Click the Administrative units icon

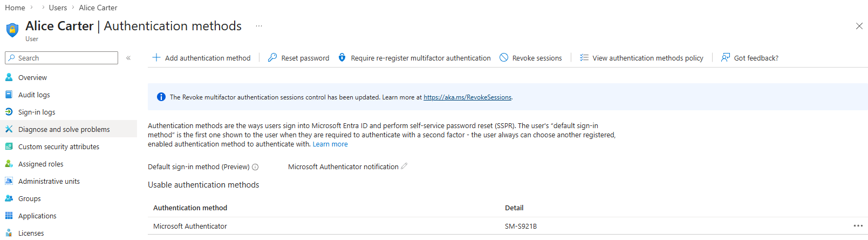[x=9, y=181]
